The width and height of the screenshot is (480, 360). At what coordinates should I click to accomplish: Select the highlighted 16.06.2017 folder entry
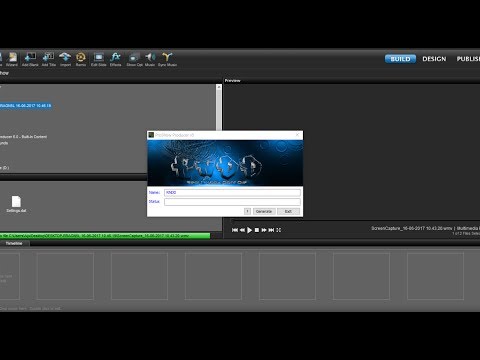coord(26,106)
